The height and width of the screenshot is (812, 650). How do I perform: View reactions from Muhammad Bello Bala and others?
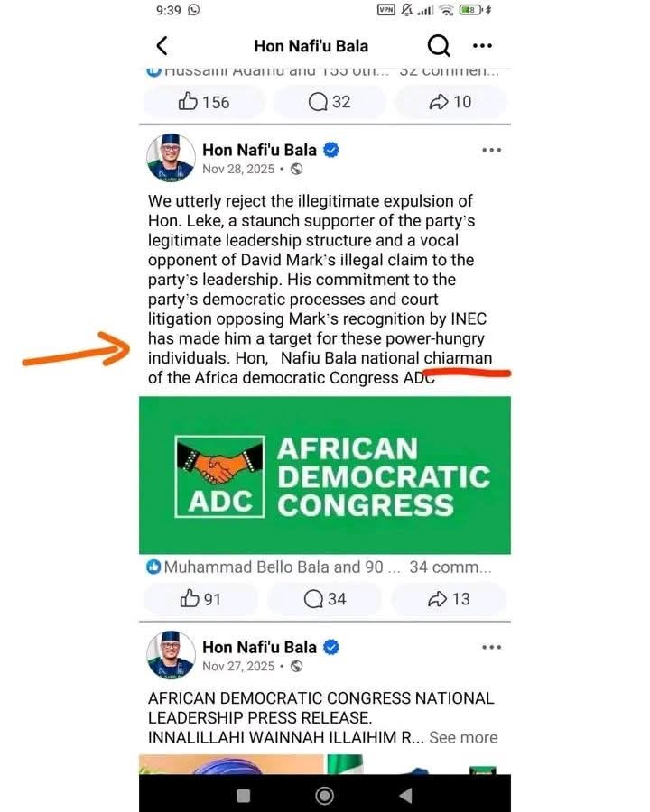click(273, 567)
